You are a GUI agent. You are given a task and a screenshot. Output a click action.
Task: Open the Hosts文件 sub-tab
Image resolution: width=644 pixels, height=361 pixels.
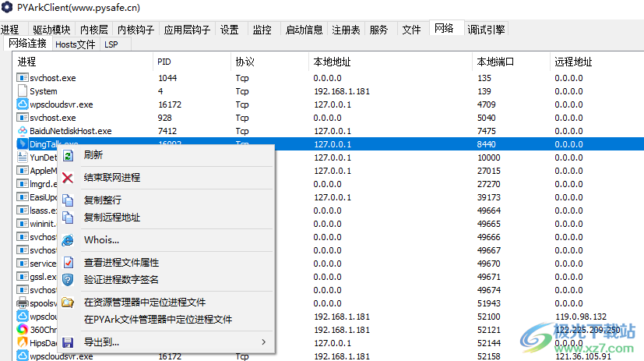point(76,44)
